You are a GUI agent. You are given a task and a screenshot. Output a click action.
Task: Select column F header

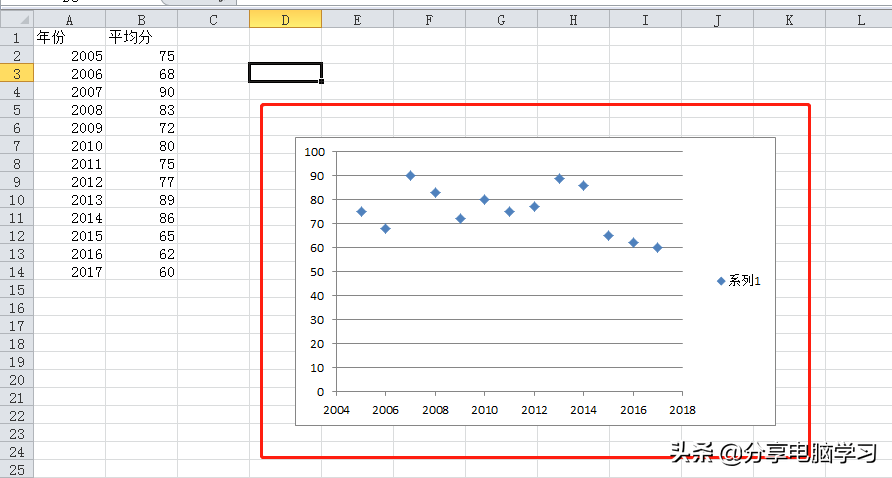[x=430, y=20]
